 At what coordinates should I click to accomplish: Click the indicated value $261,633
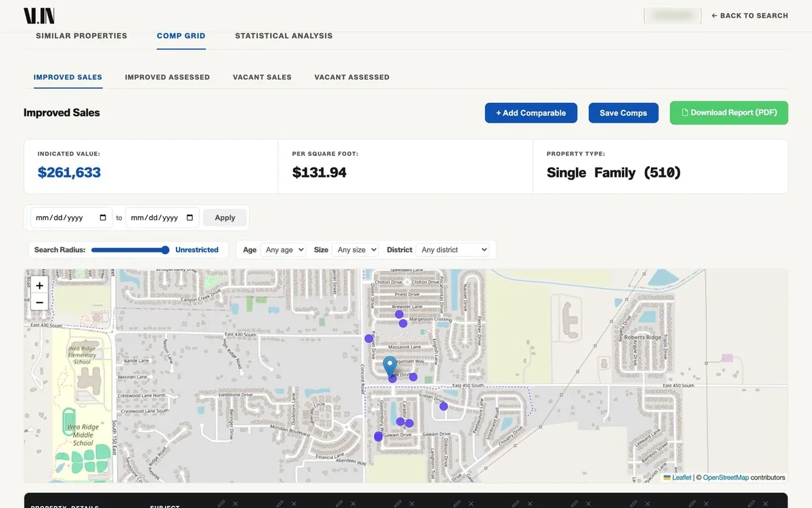69,173
